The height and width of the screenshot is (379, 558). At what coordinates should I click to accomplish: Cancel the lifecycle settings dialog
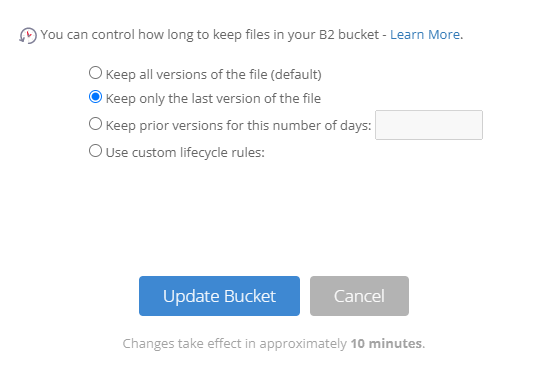359,296
